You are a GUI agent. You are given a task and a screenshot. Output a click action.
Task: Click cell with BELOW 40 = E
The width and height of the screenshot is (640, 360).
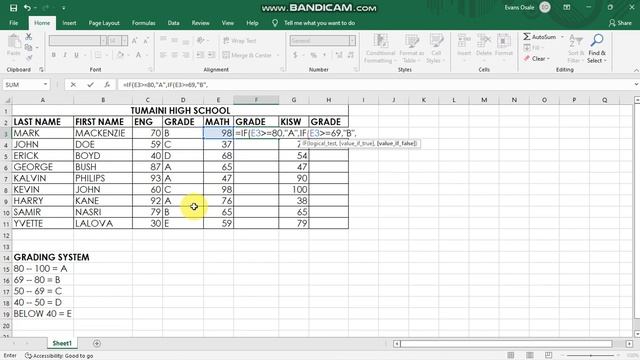pyautogui.click(x=42, y=313)
